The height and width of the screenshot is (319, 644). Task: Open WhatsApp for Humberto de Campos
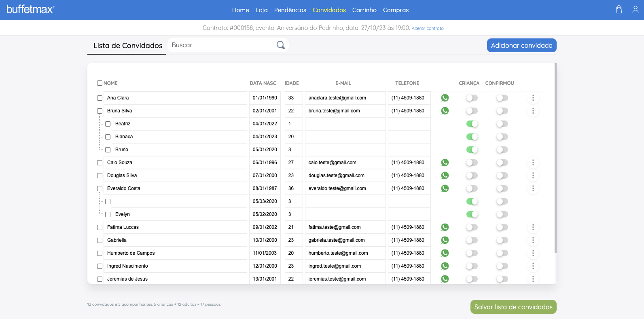coord(445,253)
